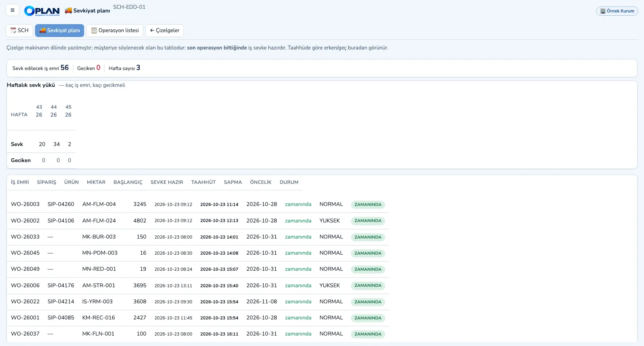
Task: Click the SEVKE HAZIR column header
Action: (167, 182)
